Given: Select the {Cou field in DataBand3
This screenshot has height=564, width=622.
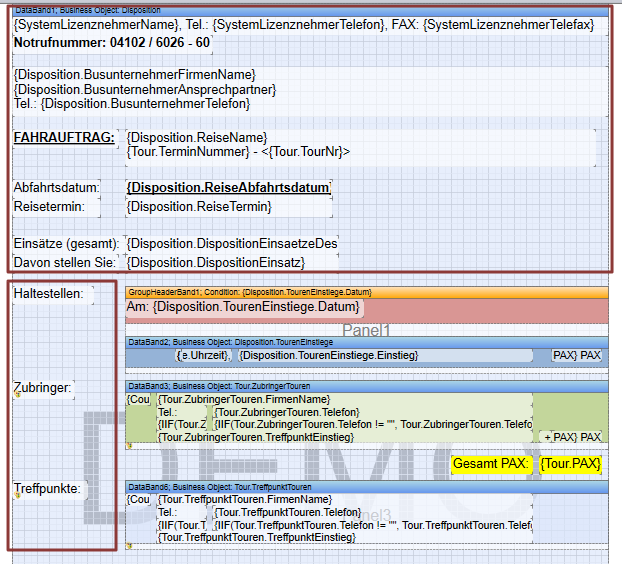Looking at the screenshot, I should point(138,400).
